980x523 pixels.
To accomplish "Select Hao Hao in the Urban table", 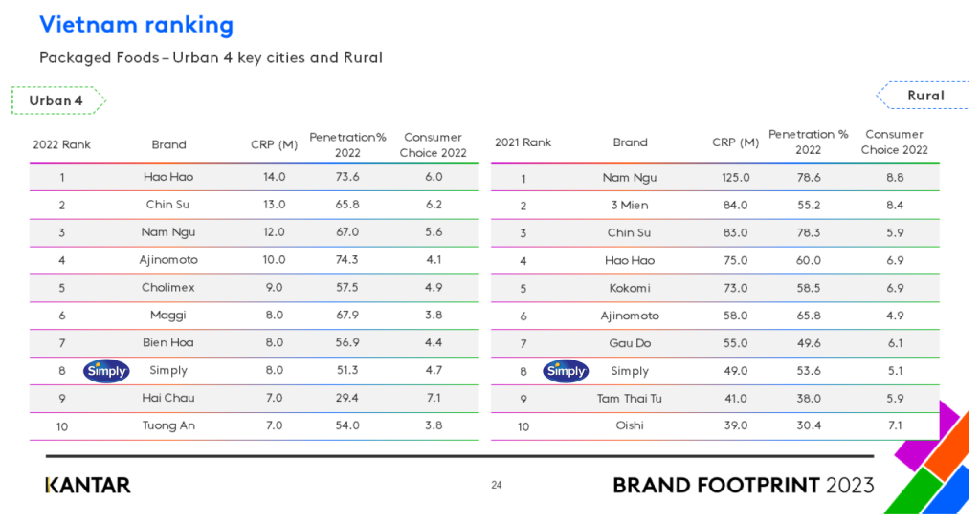I will point(168,177).
